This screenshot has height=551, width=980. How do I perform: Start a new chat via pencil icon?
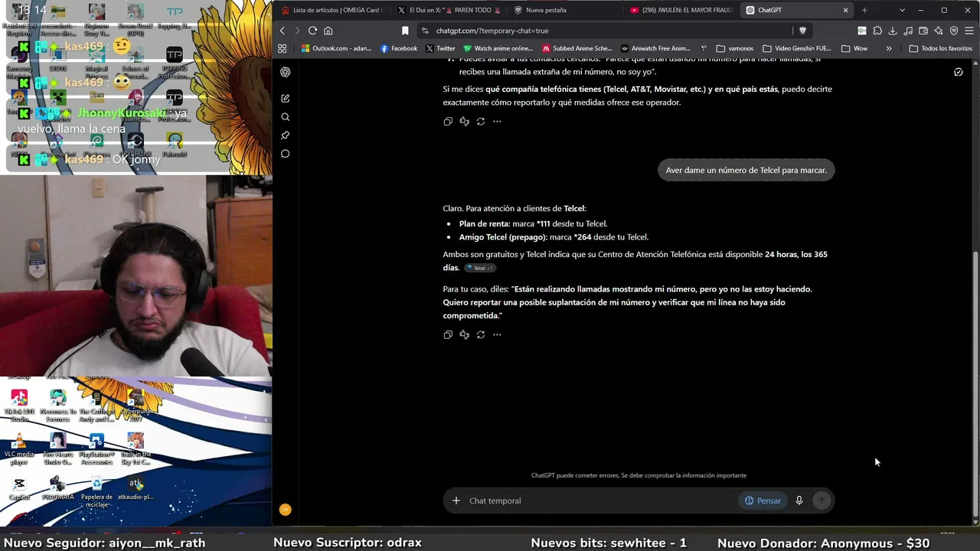pyautogui.click(x=285, y=98)
